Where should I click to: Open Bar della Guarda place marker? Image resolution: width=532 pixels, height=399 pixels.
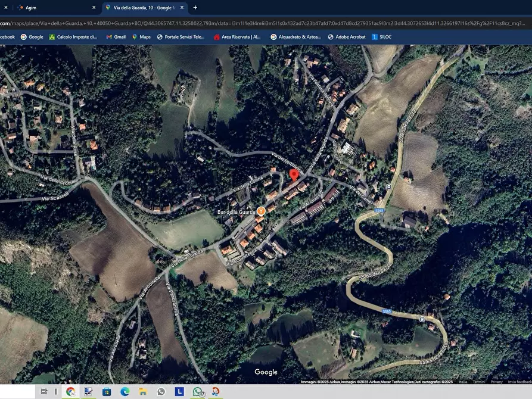[x=261, y=211]
